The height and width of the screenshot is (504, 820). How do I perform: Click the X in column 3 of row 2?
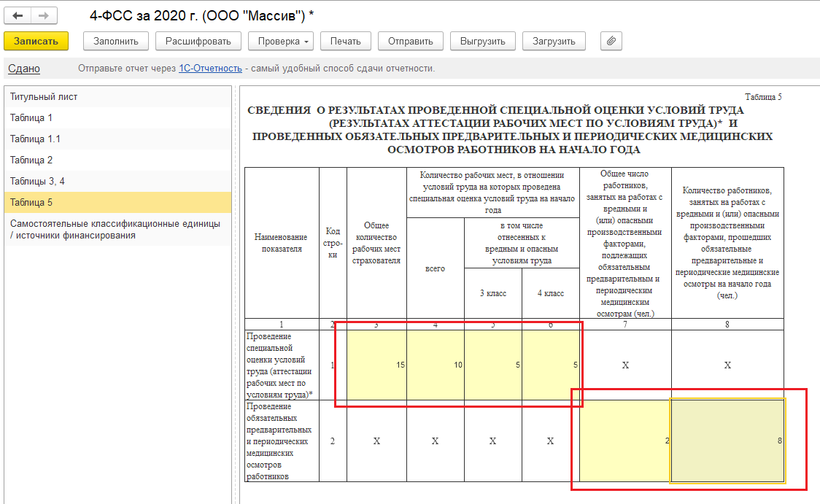376,441
